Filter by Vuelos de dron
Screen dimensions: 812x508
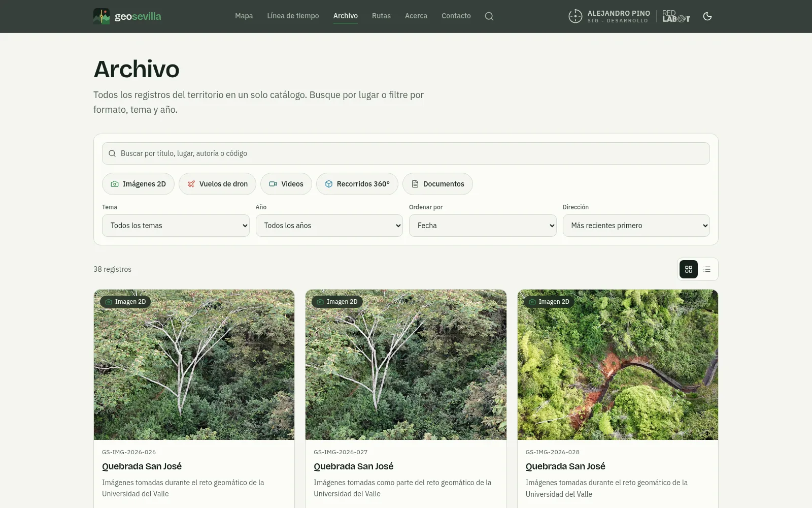[x=217, y=184]
